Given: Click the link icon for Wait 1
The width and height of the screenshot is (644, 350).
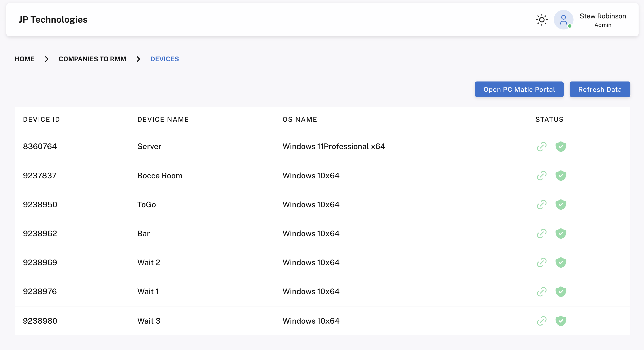Looking at the screenshot, I should (x=542, y=292).
